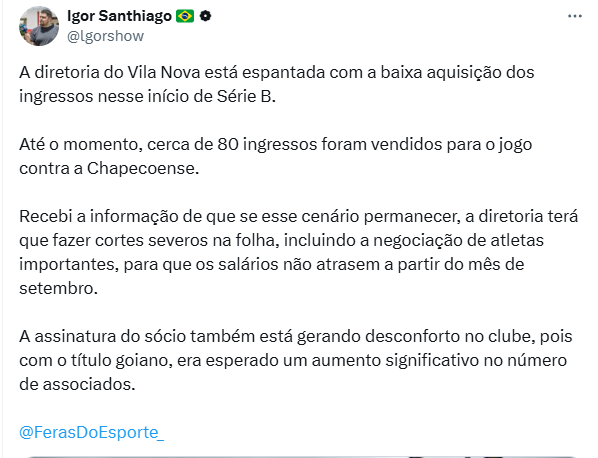
Task: Open the three-dot more options menu
Action: pyautogui.click(x=574, y=16)
